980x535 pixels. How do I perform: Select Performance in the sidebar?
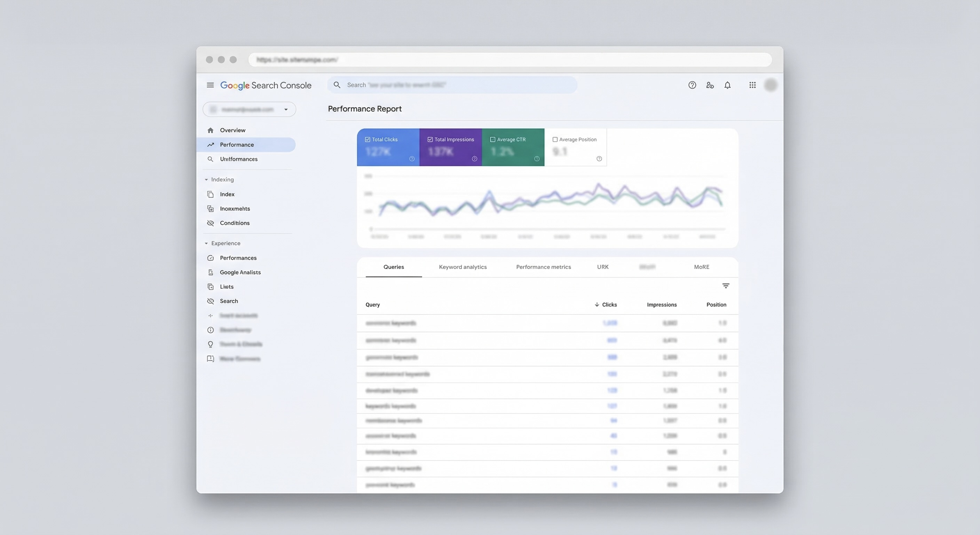click(x=237, y=144)
